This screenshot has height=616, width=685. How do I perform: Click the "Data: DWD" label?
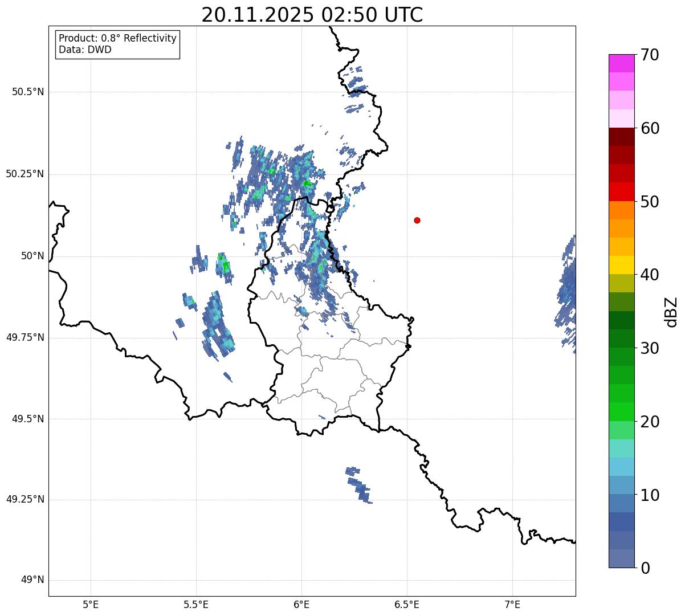(x=85, y=50)
